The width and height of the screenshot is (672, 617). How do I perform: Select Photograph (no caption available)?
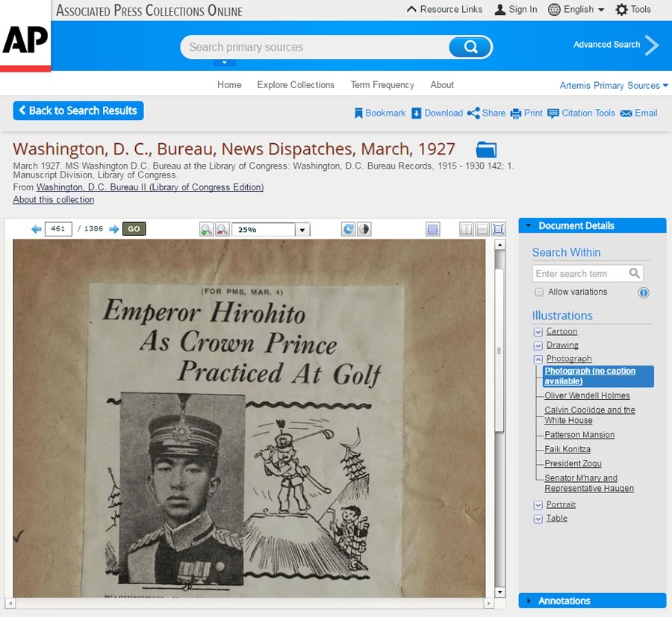[598, 376]
